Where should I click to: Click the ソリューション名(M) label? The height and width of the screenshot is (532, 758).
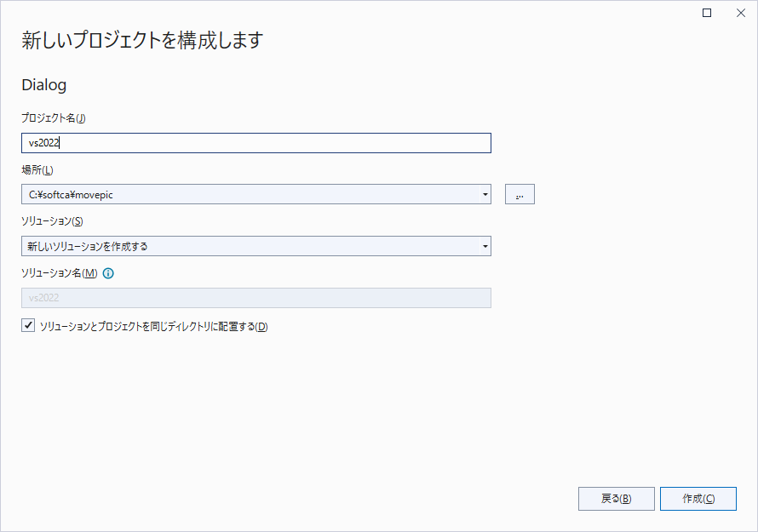60,273
